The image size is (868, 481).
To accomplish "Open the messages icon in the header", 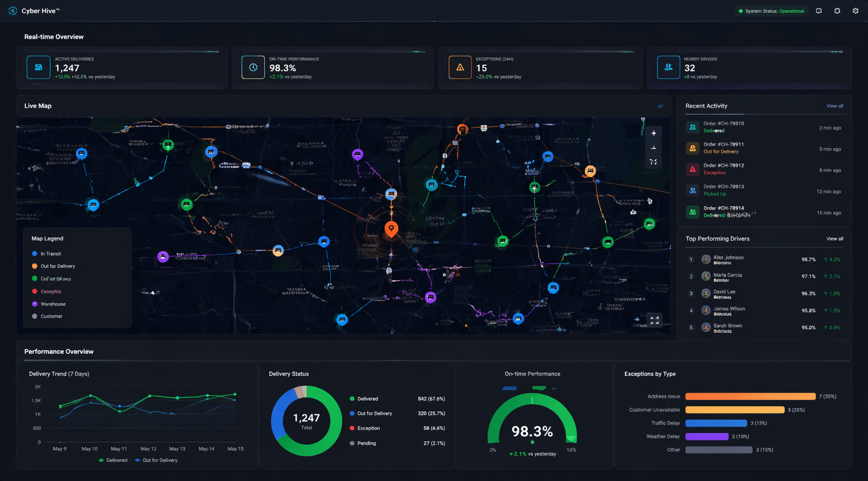I will (819, 11).
